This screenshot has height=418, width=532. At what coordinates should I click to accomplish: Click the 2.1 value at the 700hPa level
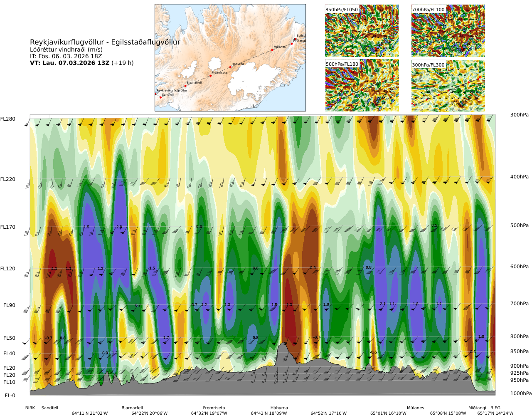tap(383, 304)
